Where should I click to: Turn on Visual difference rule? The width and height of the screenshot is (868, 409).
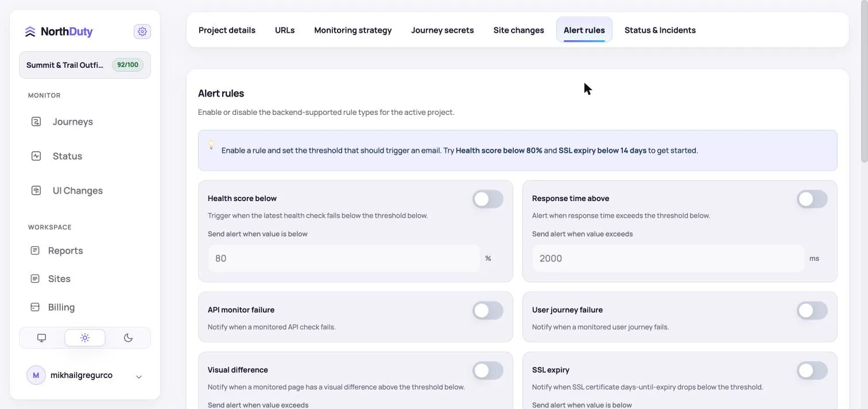[x=488, y=371]
